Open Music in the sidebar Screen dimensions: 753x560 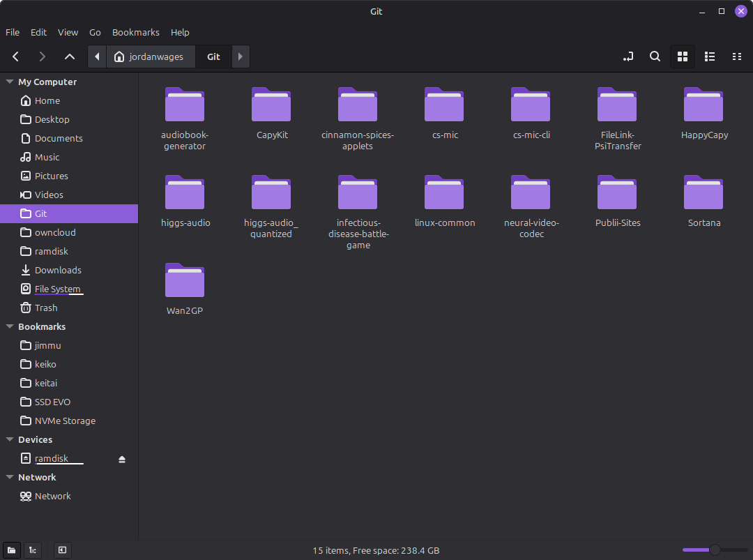pyautogui.click(x=69, y=157)
